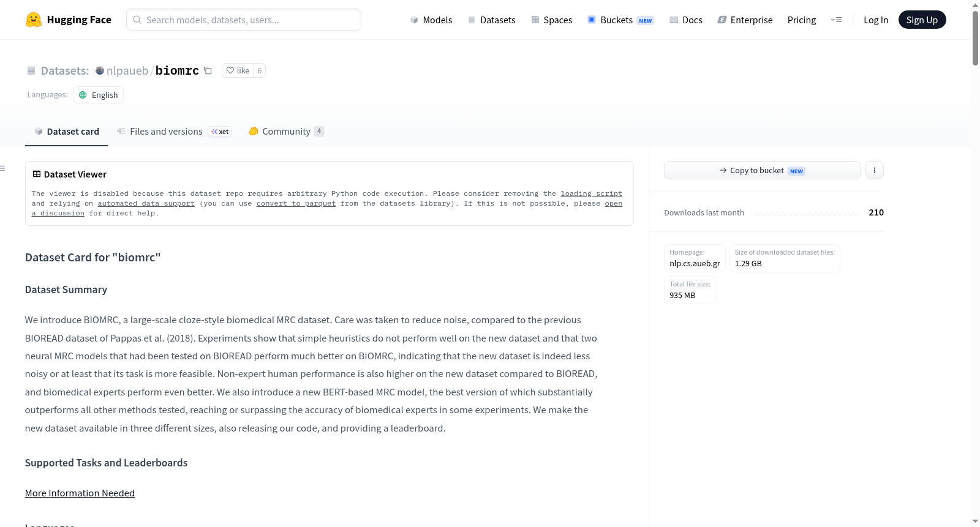Click the Sign Up button
Image resolution: width=980 pixels, height=527 pixels.
922,20
